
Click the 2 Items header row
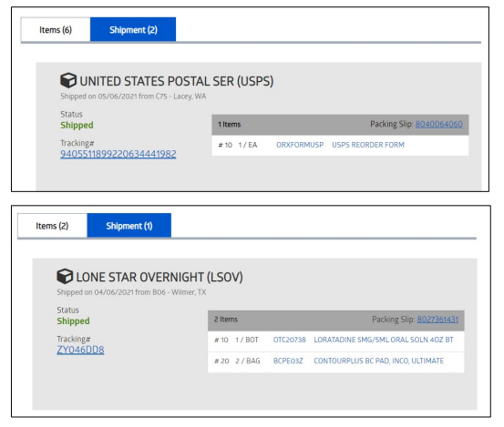pyautogui.click(x=336, y=320)
